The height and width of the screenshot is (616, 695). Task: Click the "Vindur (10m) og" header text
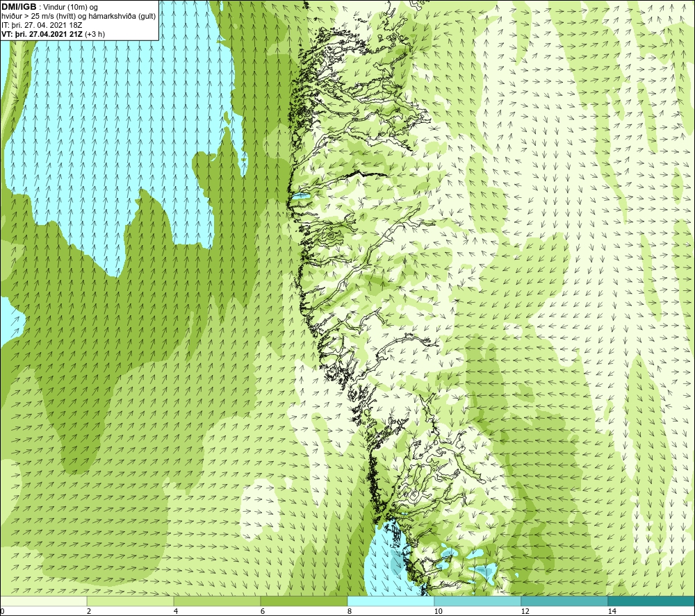point(71,8)
